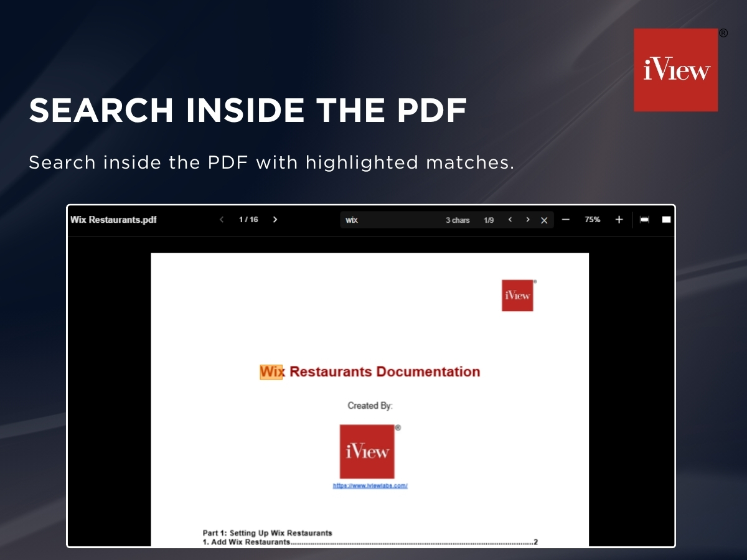The width and height of the screenshot is (747, 560).
Task: Click the 1 / 16 page indicator
Action: click(248, 220)
